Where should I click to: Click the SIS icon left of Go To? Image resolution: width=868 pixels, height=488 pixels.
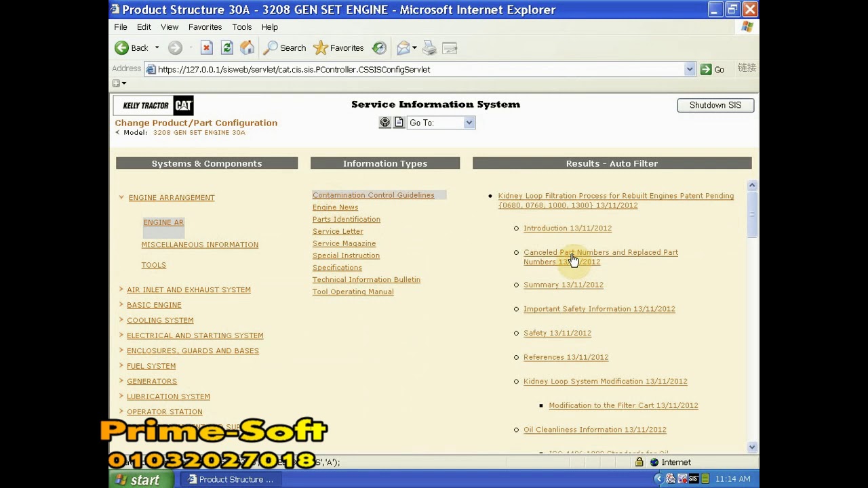coord(385,123)
